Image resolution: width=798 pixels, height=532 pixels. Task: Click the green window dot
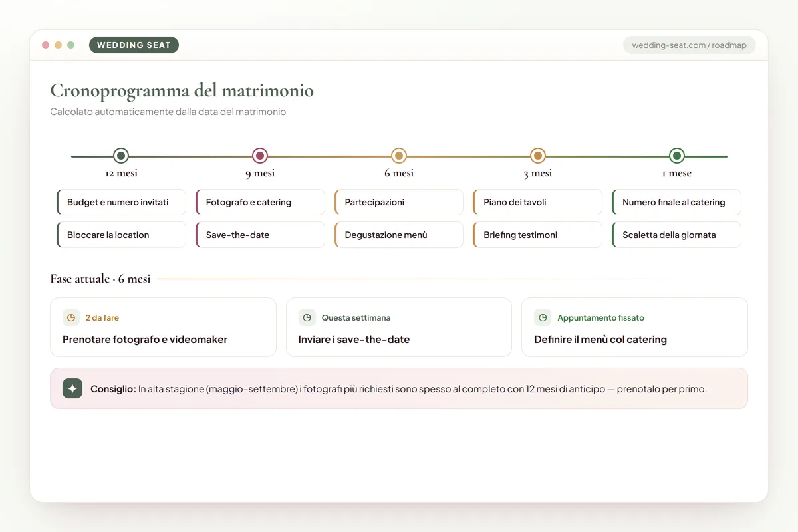coord(71,45)
